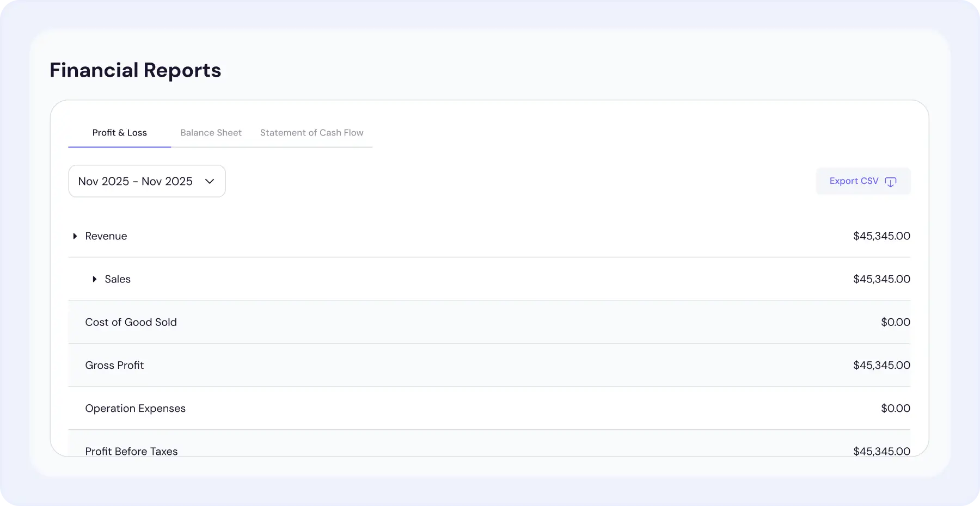Select the Profit Before Taxes row
Image resolution: width=980 pixels, height=506 pixels.
131,451
